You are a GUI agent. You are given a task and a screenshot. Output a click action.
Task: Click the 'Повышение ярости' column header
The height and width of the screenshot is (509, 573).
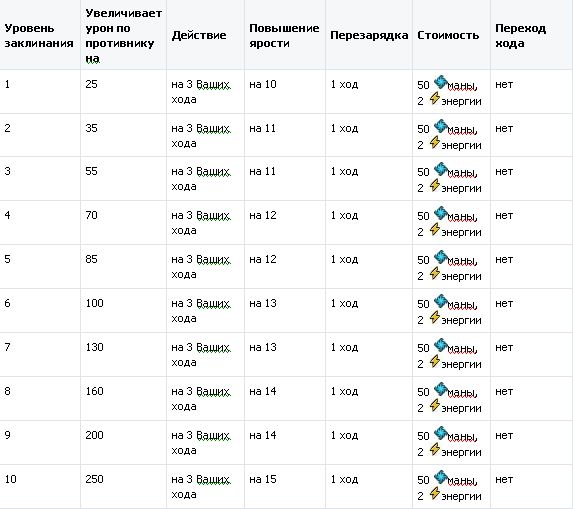coord(284,35)
